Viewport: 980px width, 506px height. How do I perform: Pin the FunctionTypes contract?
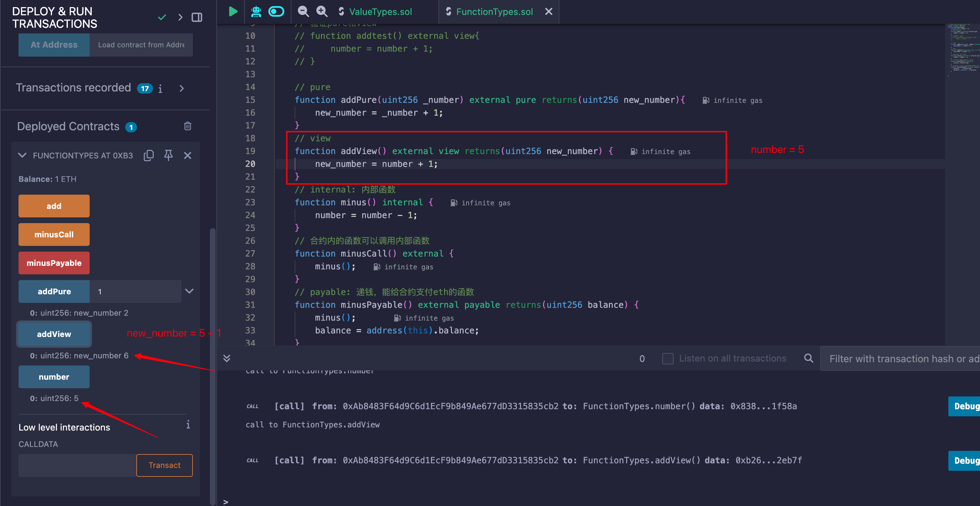click(168, 155)
